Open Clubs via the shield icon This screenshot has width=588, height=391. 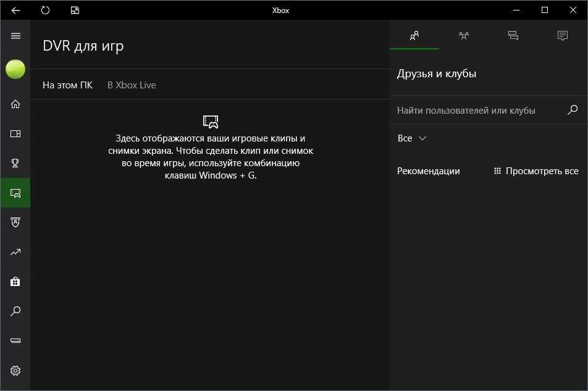(x=15, y=222)
